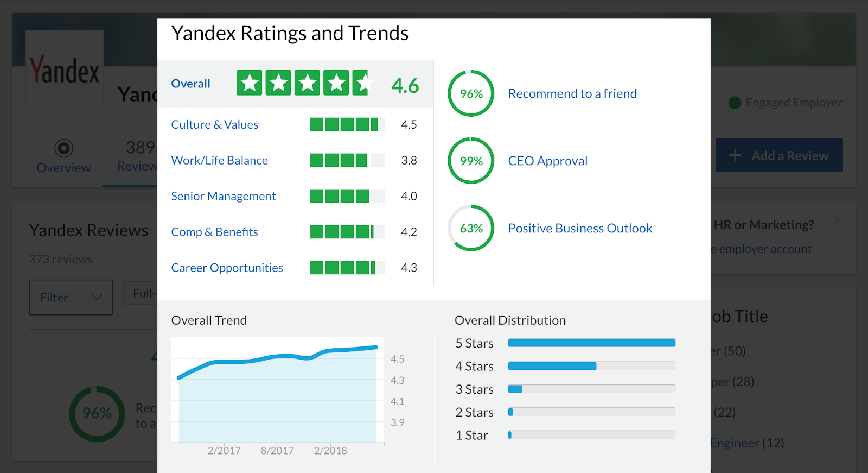Open the Overview tab target icon
The width and height of the screenshot is (868, 473).
pos(63,148)
